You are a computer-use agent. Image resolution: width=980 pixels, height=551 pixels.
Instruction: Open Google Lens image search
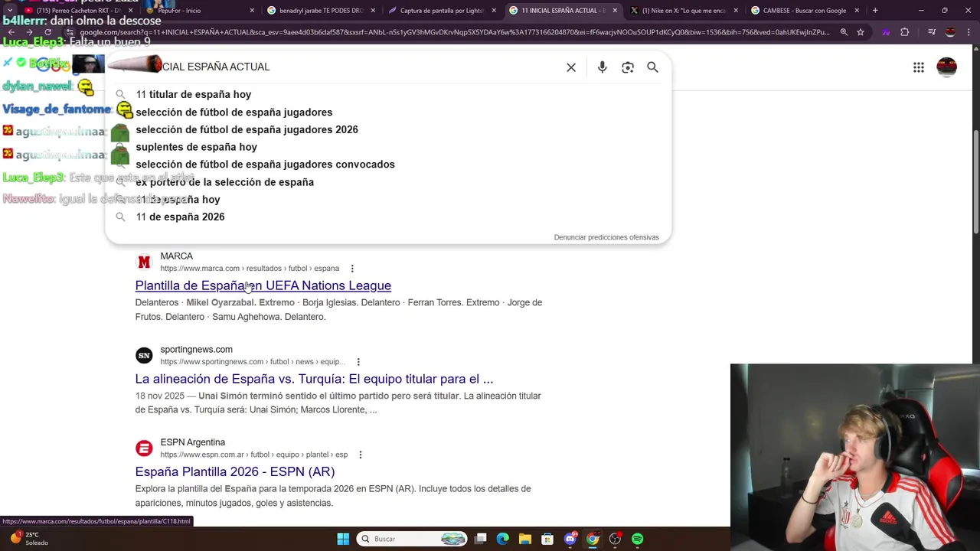(628, 67)
